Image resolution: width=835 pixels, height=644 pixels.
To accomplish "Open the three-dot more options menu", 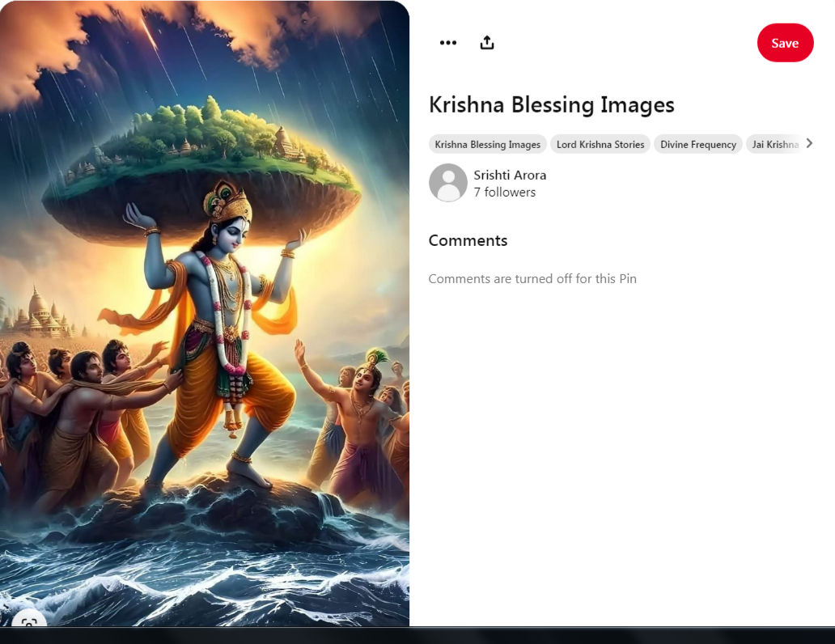I will coord(448,43).
